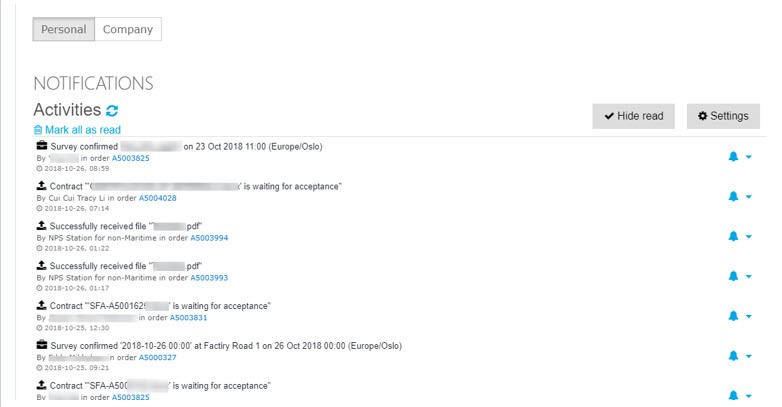This screenshot has width=782, height=407.
Task: Open order link A5003994
Action: pos(209,238)
